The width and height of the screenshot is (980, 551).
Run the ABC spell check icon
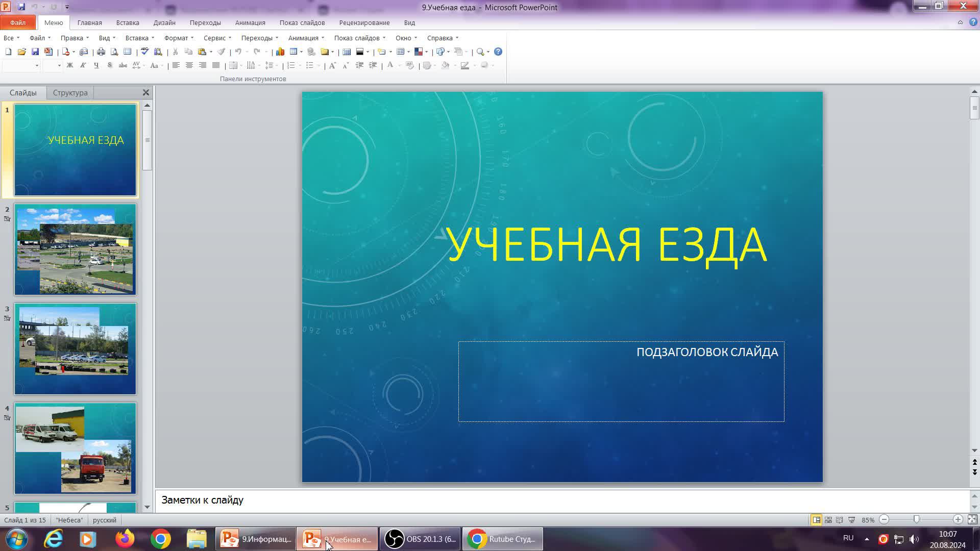pos(144,52)
